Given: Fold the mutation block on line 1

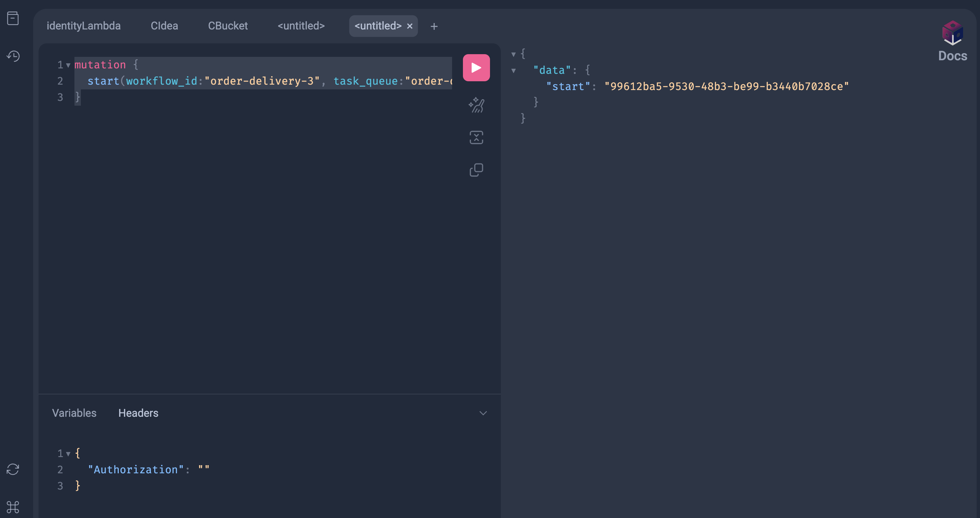Looking at the screenshot, I should pyautogui.click(x=68, y=65).
